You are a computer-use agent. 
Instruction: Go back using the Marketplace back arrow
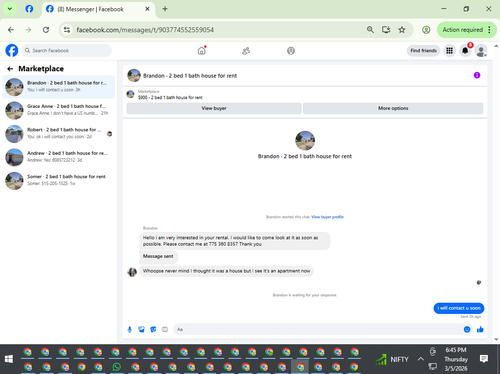[x=10, y=69]
